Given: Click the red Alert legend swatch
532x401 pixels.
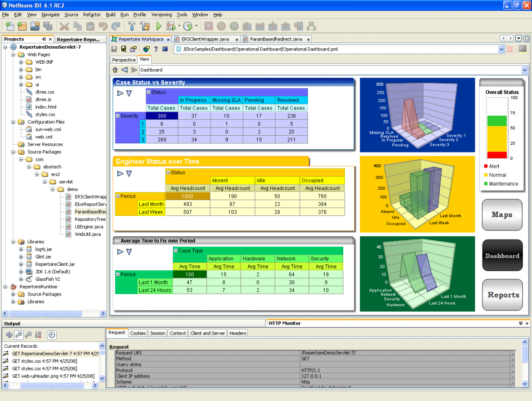Looking at the screenshot, I should click(486, 166).
